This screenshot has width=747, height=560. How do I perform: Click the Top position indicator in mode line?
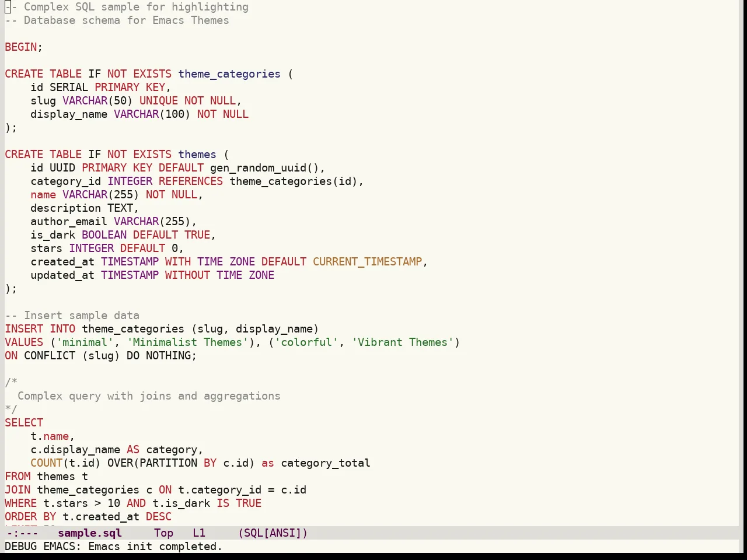click(163, 533)
